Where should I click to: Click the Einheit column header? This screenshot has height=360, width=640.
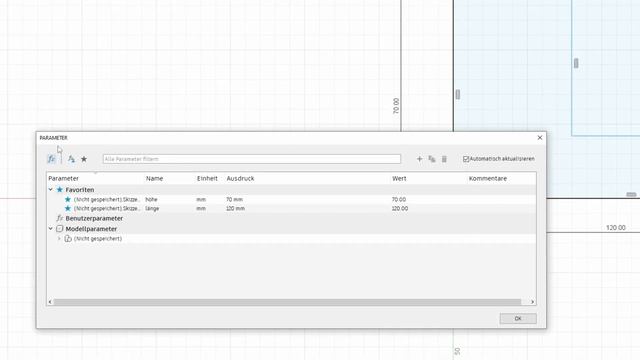(207, 179)
